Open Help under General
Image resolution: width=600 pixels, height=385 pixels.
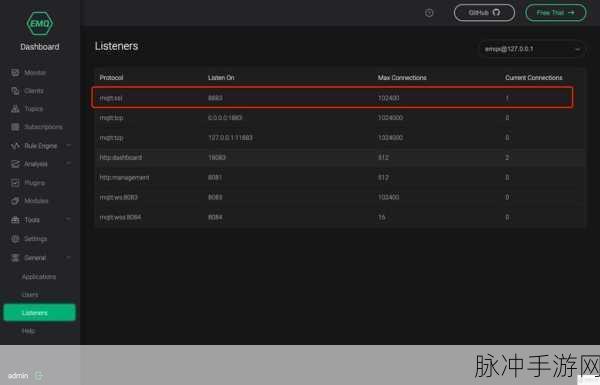click(29, 331)
